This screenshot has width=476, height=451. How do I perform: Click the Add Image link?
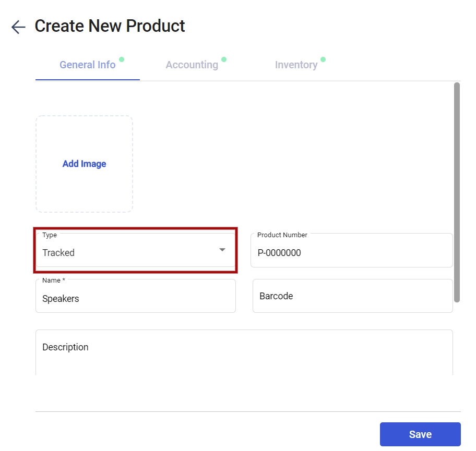click(84, 164)
